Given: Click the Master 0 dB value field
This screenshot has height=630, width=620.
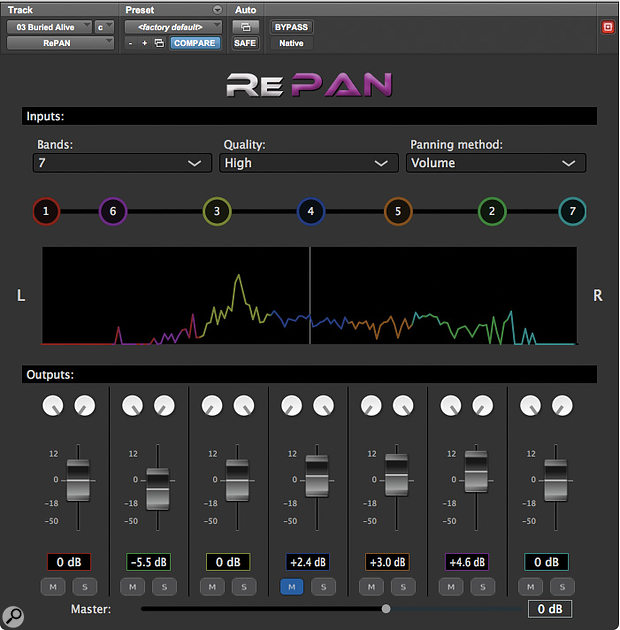Looking at the screenshot, I should (550, 609).
